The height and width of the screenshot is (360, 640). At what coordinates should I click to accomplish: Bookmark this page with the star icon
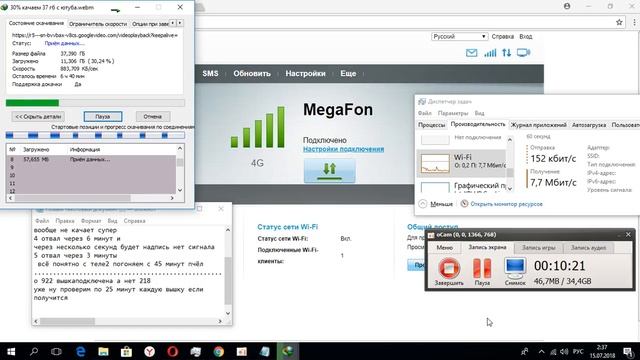[x=619, y=22]
